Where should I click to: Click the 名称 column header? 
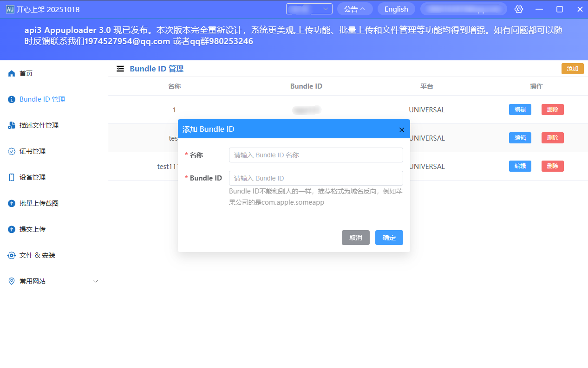(x=174, y=86)
